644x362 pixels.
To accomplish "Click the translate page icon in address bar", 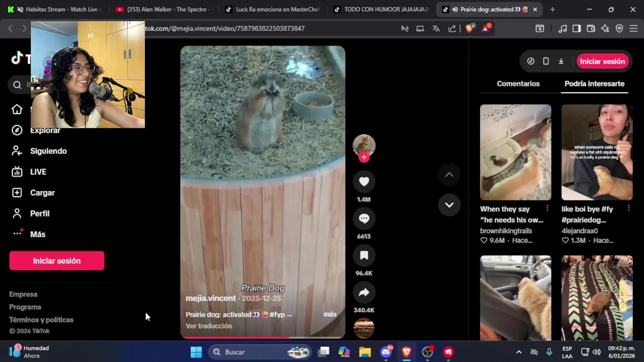I will click(436, 29).
